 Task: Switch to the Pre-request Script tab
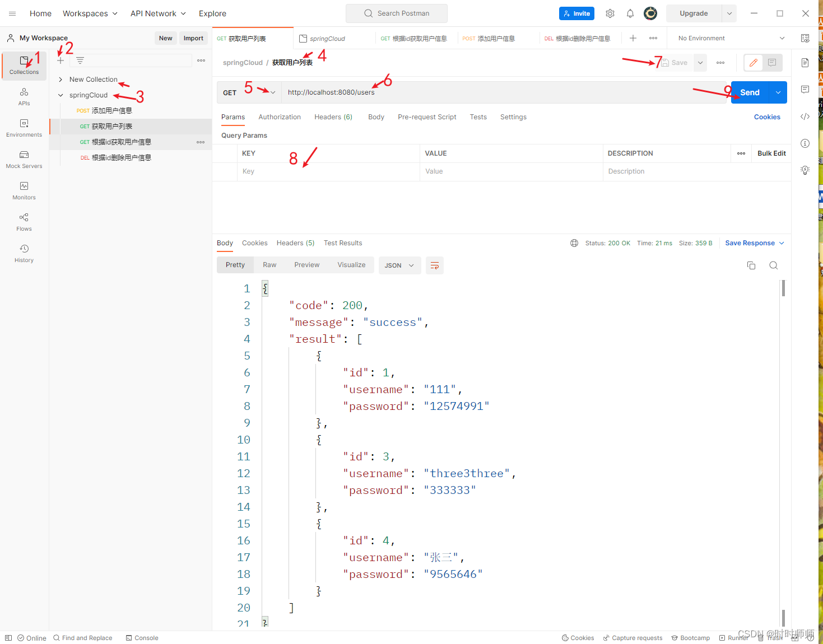[427, 117]
